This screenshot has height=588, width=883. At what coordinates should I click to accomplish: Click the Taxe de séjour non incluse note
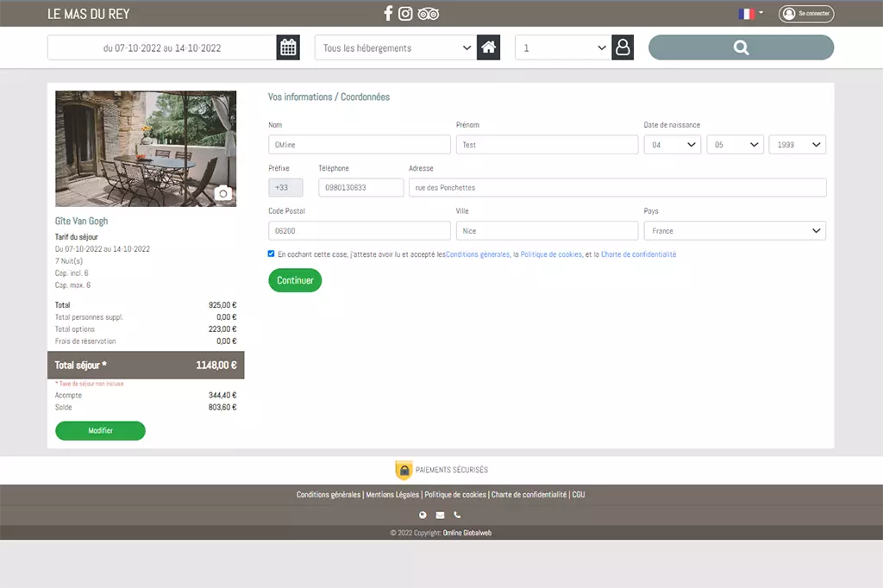90,384
